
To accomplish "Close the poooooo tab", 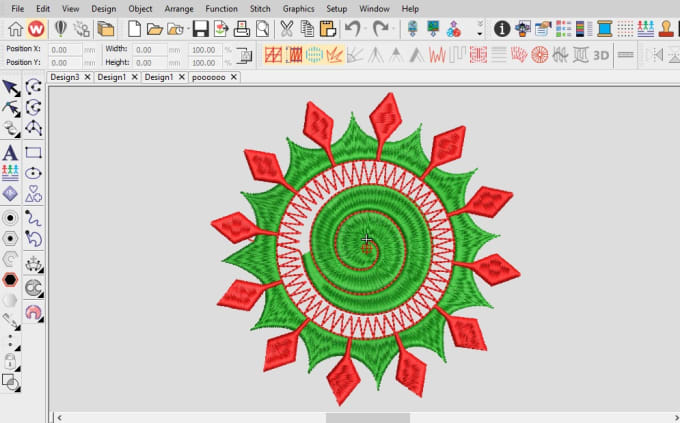I will (234, 76).
